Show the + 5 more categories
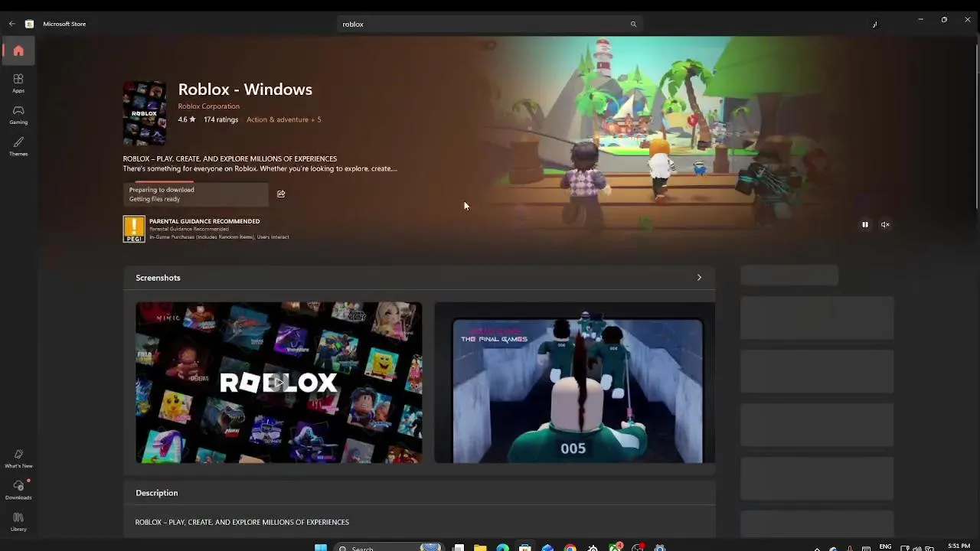 316,119
